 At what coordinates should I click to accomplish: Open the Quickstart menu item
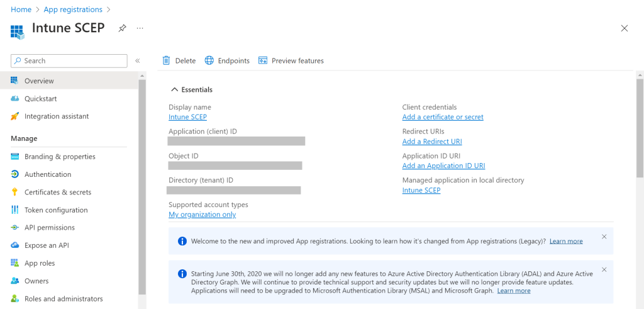coord(69,99)
